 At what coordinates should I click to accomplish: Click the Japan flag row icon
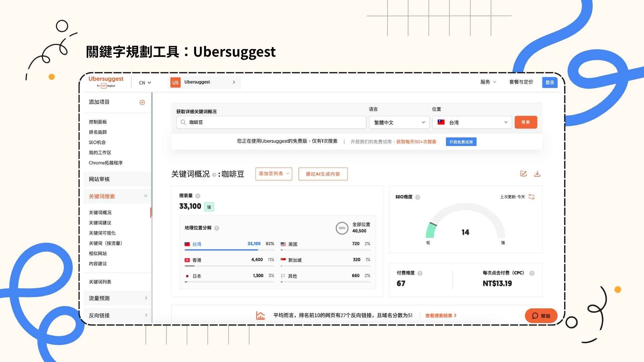(x=187, y=276)
